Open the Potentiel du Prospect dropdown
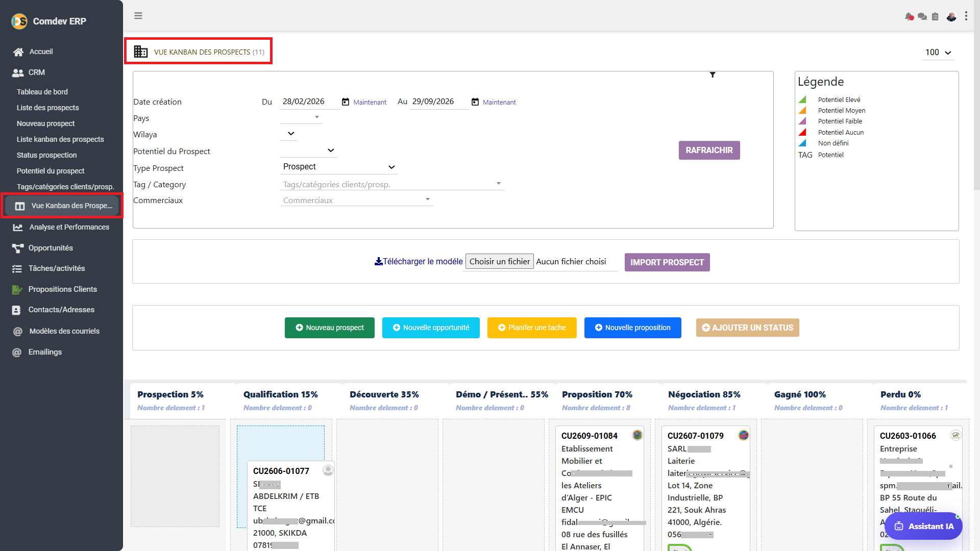The width and height of the screenshot is (980, 551). coord(308,151)
